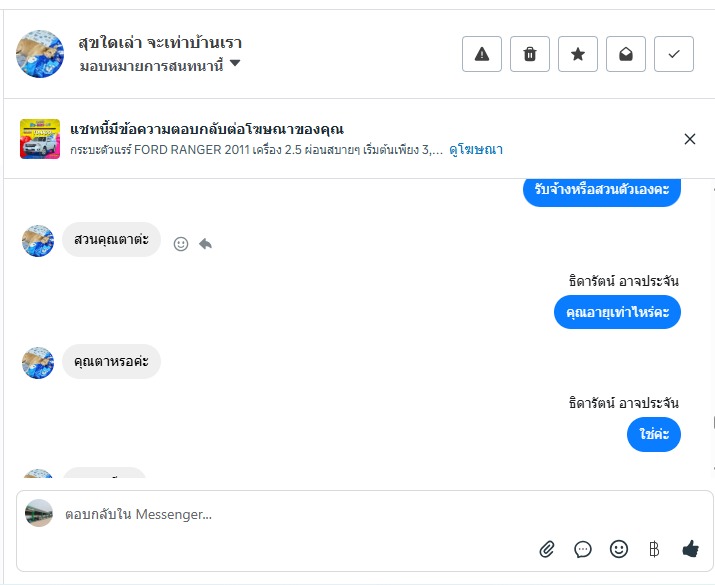Viewport: 715px width, 585px height.
Task: Dismiss the ad reply banner
Action: [690, 139]
